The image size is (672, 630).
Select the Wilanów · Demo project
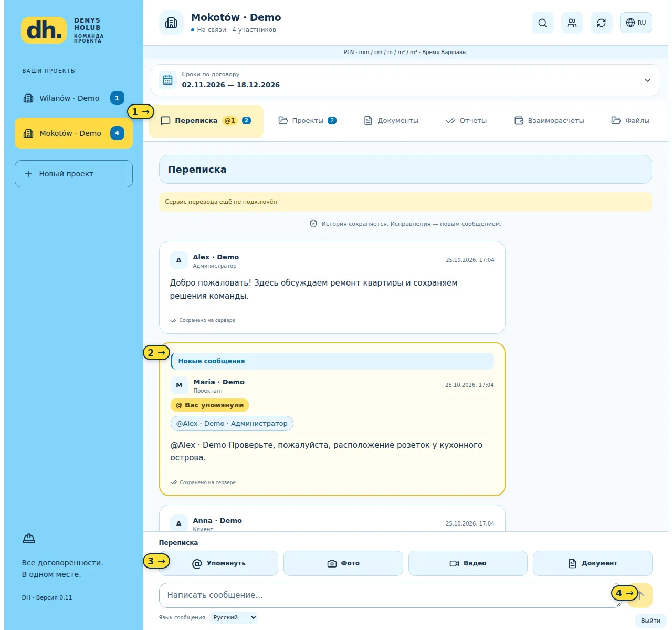(73, 98)
